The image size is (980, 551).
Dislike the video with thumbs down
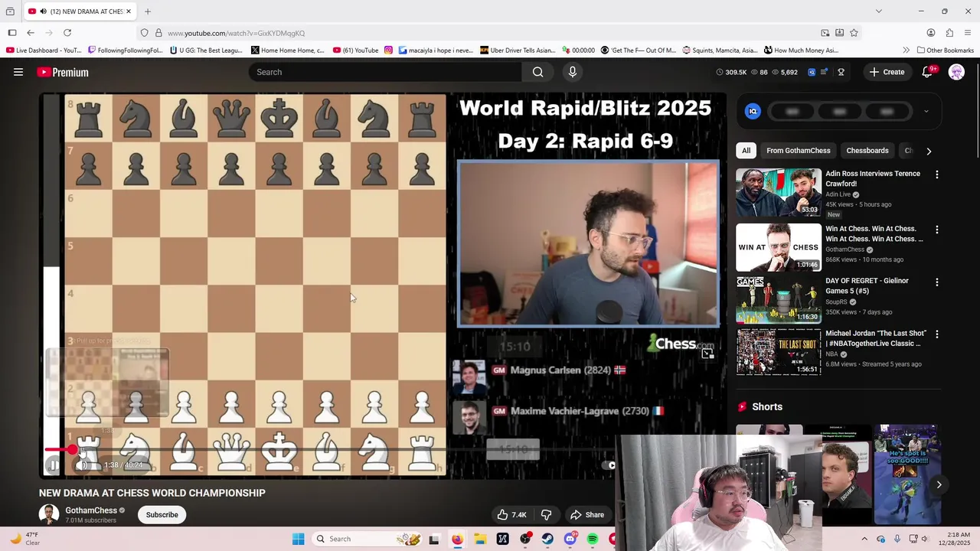pos(546,515)
